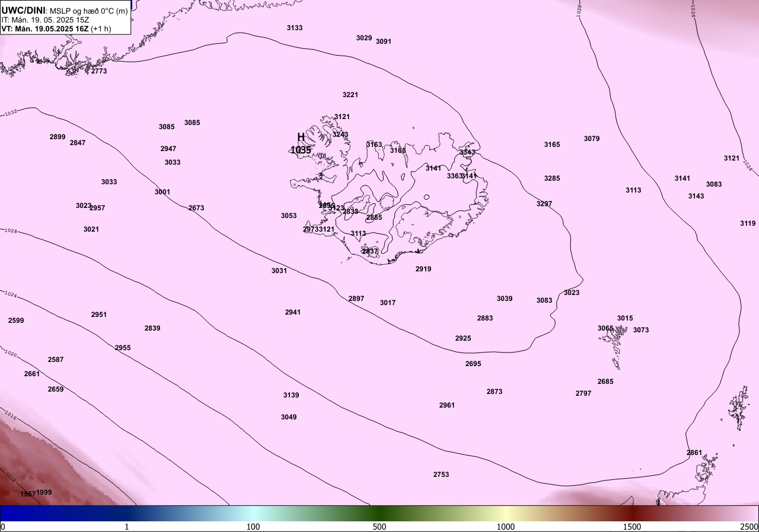The height and width of the screenshot is (532, 759).
Task: Select the 2897 height value
Action: coord(356,299)
